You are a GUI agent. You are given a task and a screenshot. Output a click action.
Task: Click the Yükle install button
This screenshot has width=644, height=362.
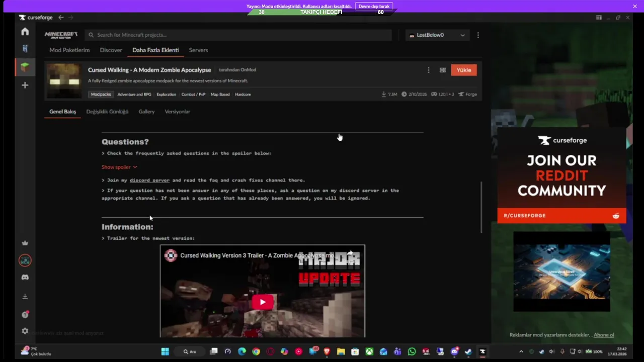(463, 70)
